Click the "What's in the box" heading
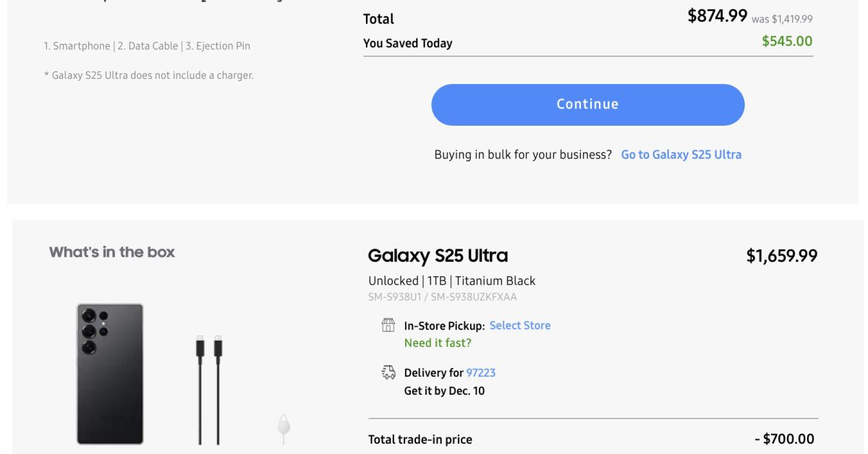This screenshot has height=454, width=868. tap(112, 252)
